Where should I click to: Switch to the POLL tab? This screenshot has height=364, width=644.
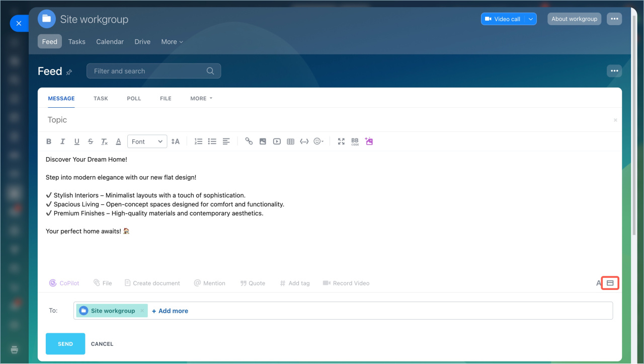[134, 98]
